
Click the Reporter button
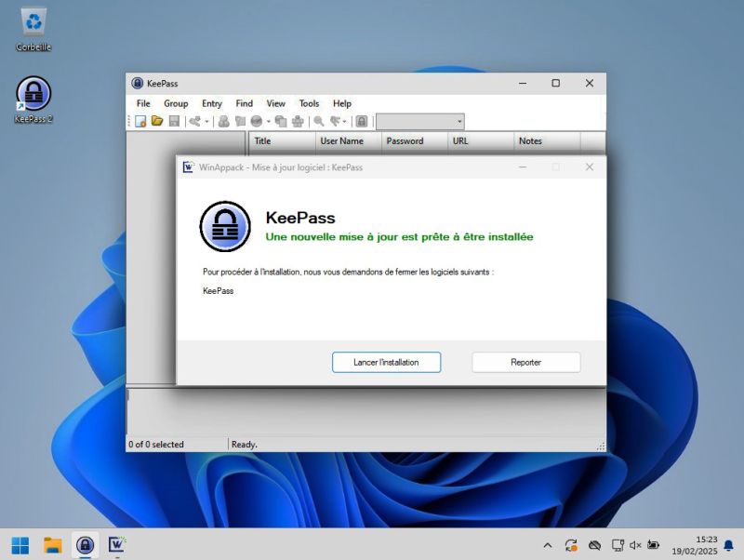click(525, 362)
